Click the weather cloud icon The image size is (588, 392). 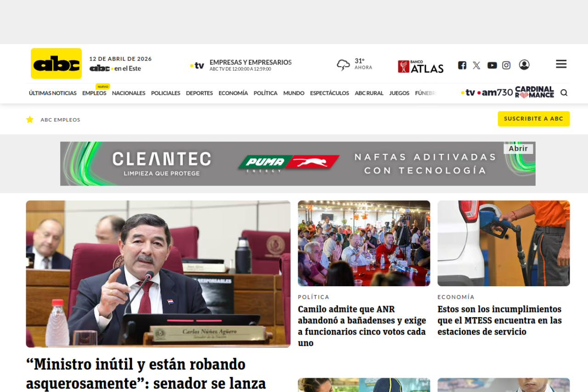(343, 65)
